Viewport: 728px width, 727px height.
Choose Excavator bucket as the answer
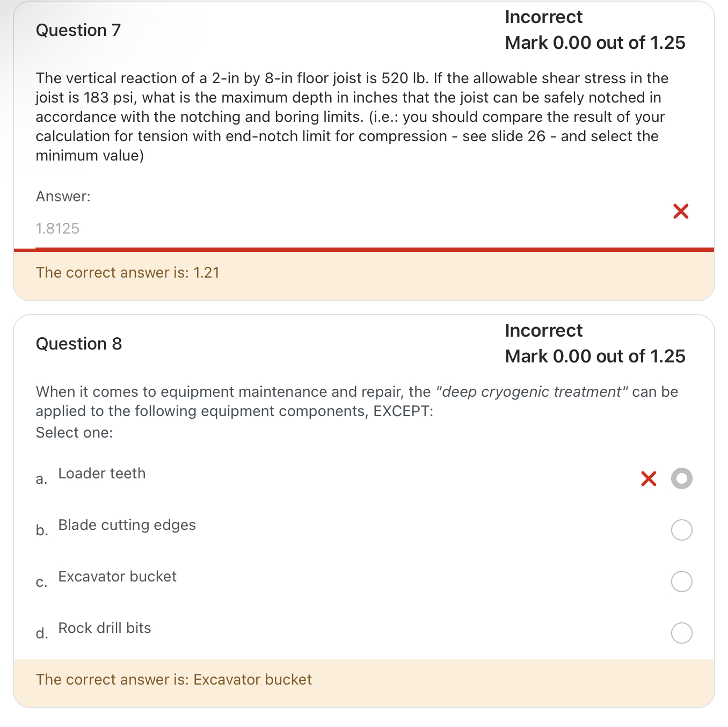(x=681, y=580)
